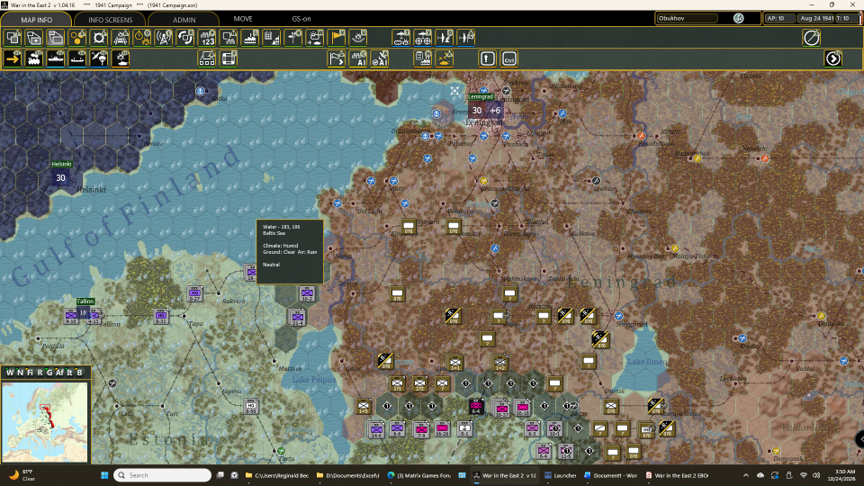Click the Obukhov name field
This screenshot has width=864, height=486.
(688, 18)
